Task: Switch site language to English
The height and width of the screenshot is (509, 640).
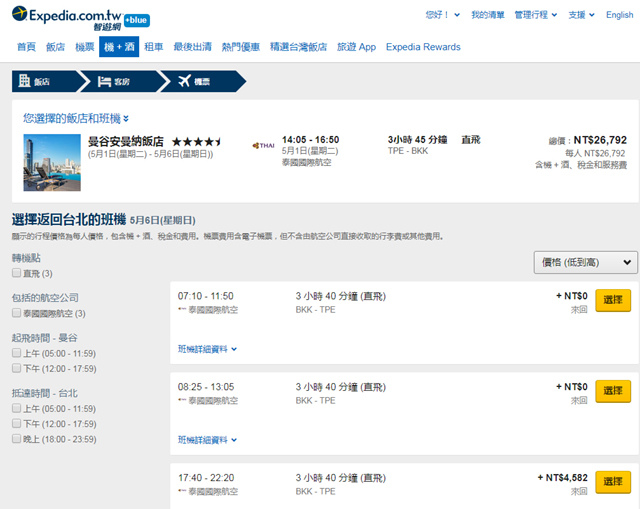Action: pyautogui.click(x=620, y=15)
